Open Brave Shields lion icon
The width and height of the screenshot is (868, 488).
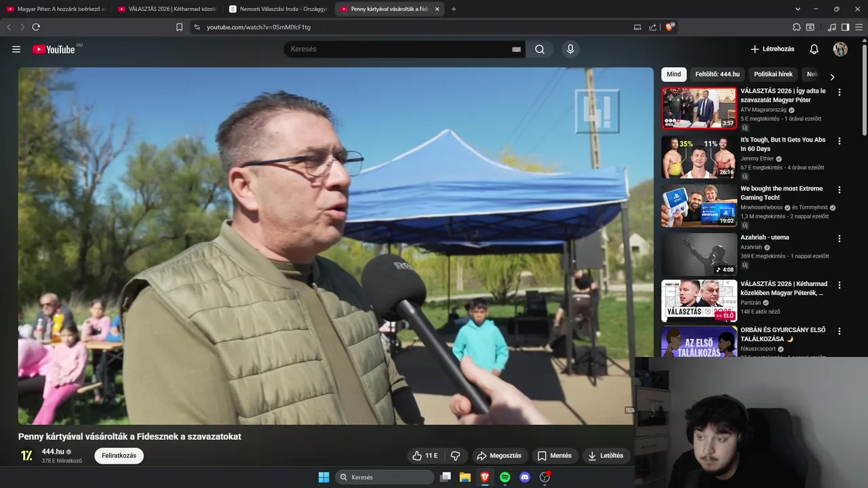[669, 27]
